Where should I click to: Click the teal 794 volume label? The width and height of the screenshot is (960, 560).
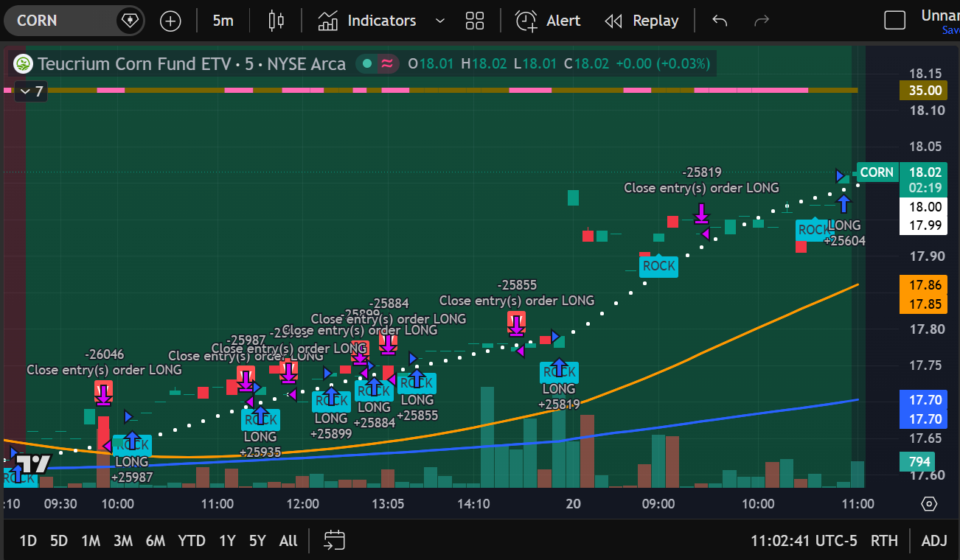919,462
